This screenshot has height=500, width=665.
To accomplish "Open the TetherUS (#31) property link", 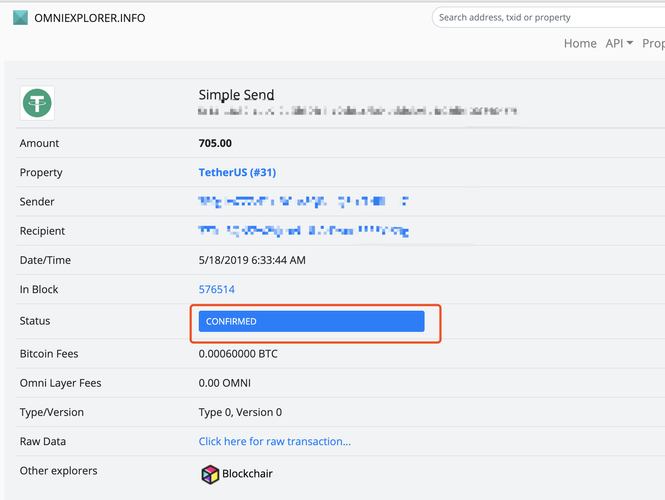I will tap(237, 172).
